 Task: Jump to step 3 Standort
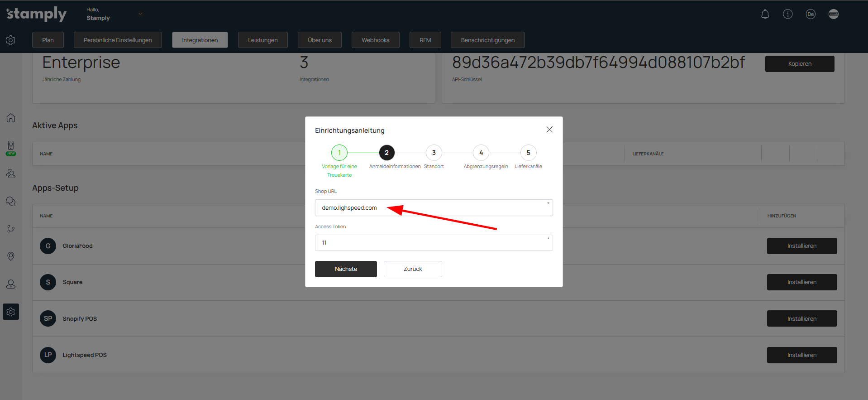(x=434, y=153)
